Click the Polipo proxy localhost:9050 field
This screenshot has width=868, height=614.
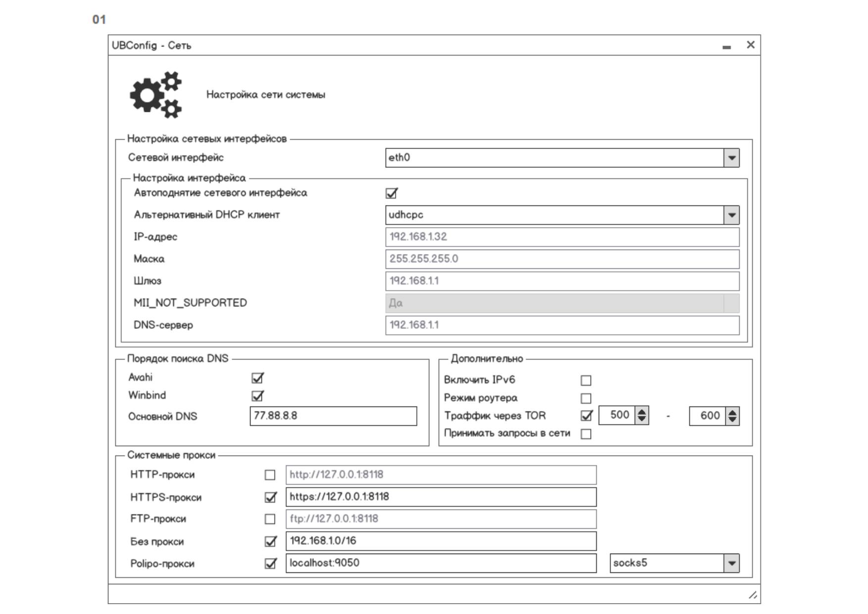(441, 563)
